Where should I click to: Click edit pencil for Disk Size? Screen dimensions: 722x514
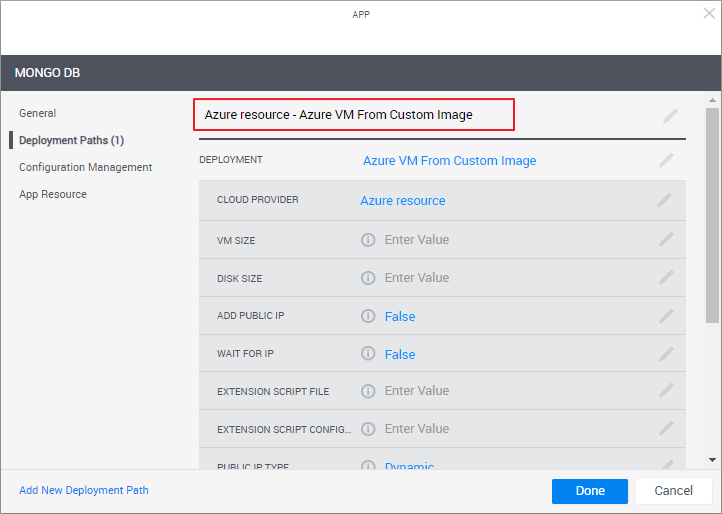(x=665, y=278)
